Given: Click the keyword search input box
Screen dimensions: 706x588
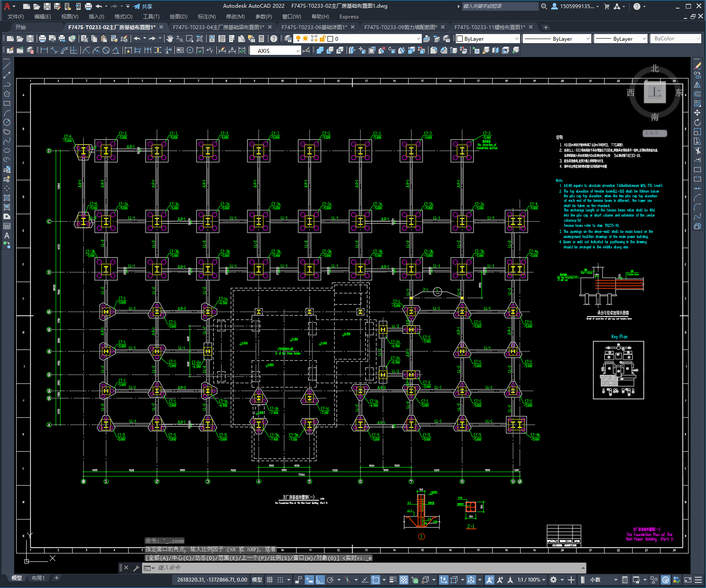Looking at the screenshot, I should pyautogui.click(x=500, y=6).
